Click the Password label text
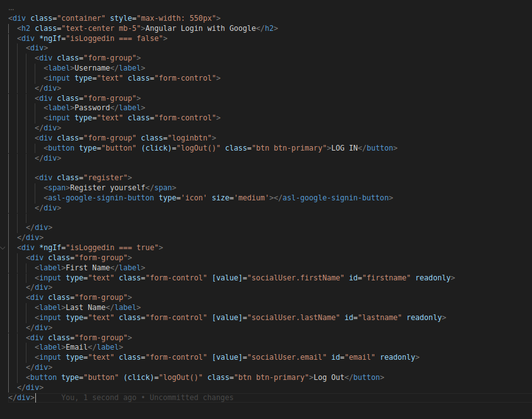Image resolution: width=532 pixels, height=419 pixels. click(92, 108)
